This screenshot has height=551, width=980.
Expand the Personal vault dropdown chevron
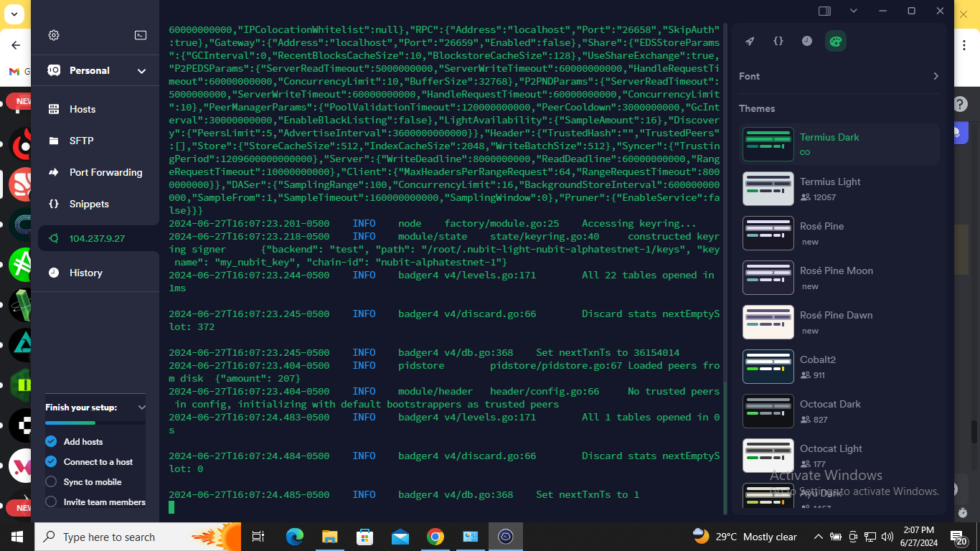(x=141, y=71)
